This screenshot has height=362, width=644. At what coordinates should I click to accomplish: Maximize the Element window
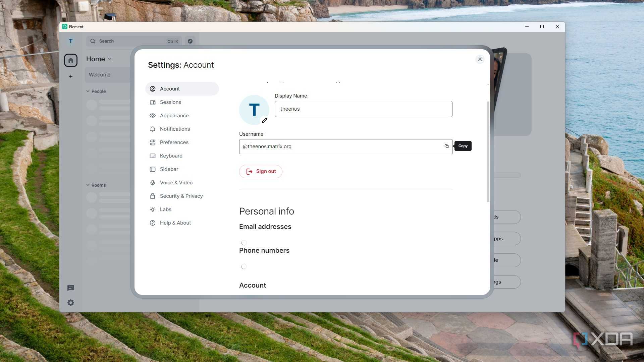(x=542, y=27)
